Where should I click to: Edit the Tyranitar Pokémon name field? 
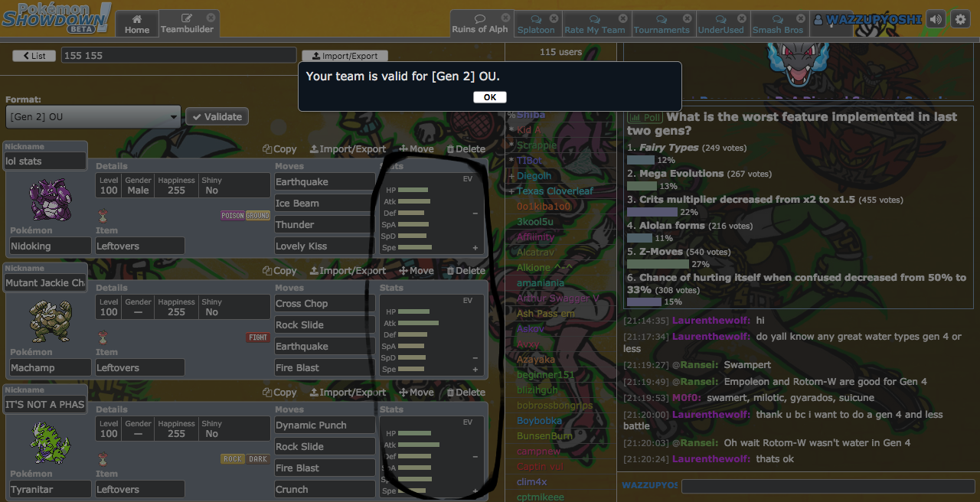pos(51,489)
